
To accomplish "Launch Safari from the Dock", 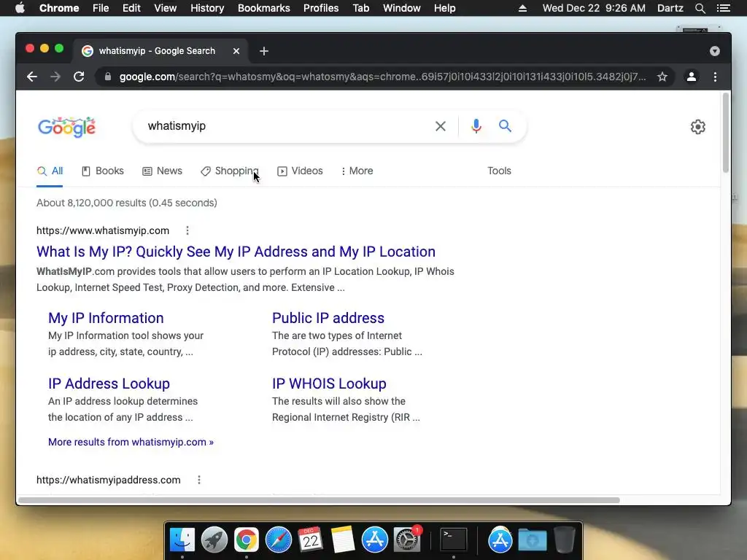I will click(x=278, y=540).
